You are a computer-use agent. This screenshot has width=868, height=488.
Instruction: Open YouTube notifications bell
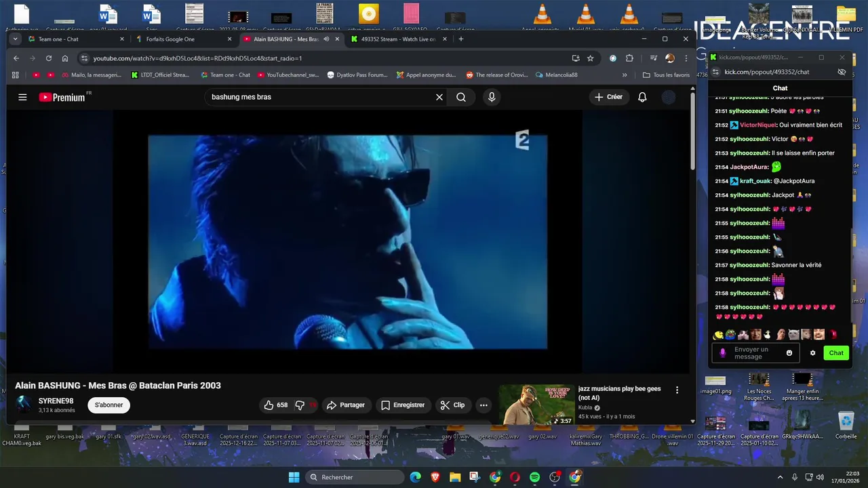click(642, 97)
